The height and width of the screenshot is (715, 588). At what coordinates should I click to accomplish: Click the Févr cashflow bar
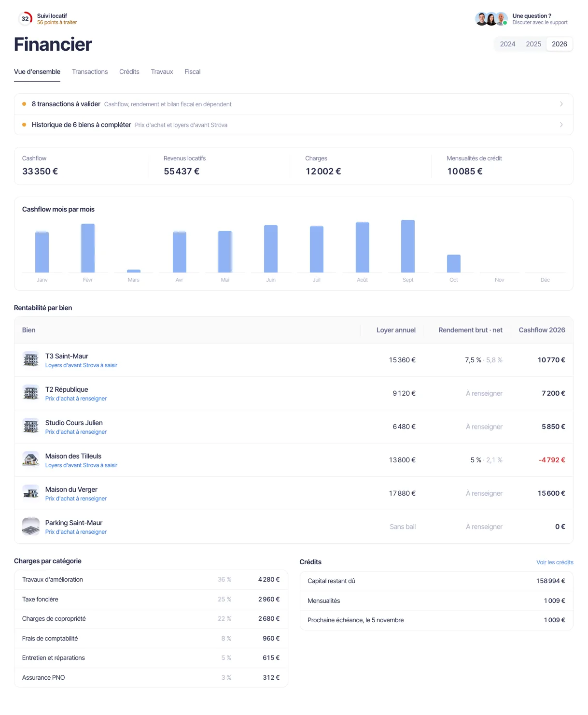[x=88, y=248]
